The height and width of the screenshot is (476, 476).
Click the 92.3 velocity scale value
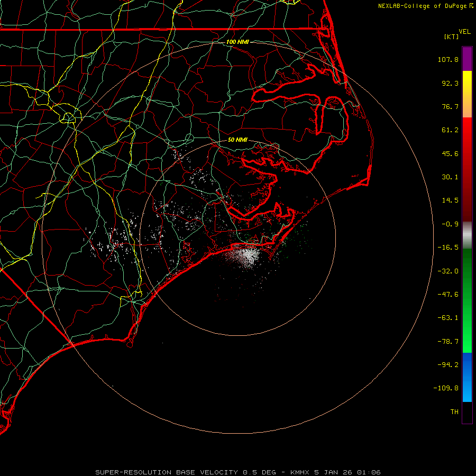tap(450, 83)
